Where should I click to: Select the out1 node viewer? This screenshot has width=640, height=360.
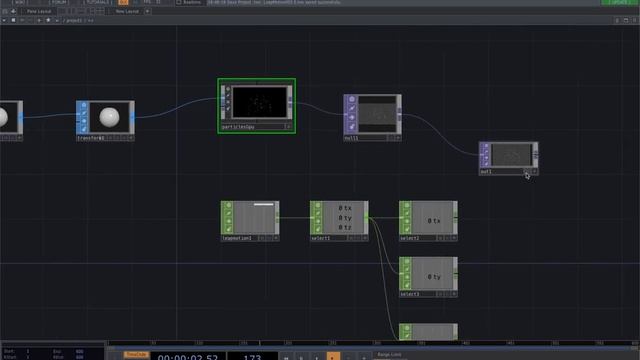512,155
